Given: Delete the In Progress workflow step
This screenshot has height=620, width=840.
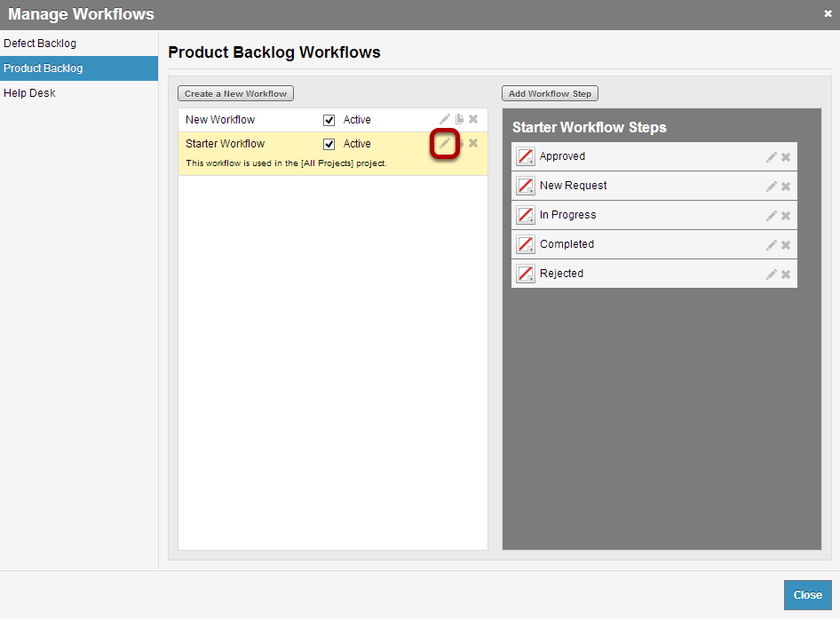Looking at the screenshot, I should coord(785,216).
